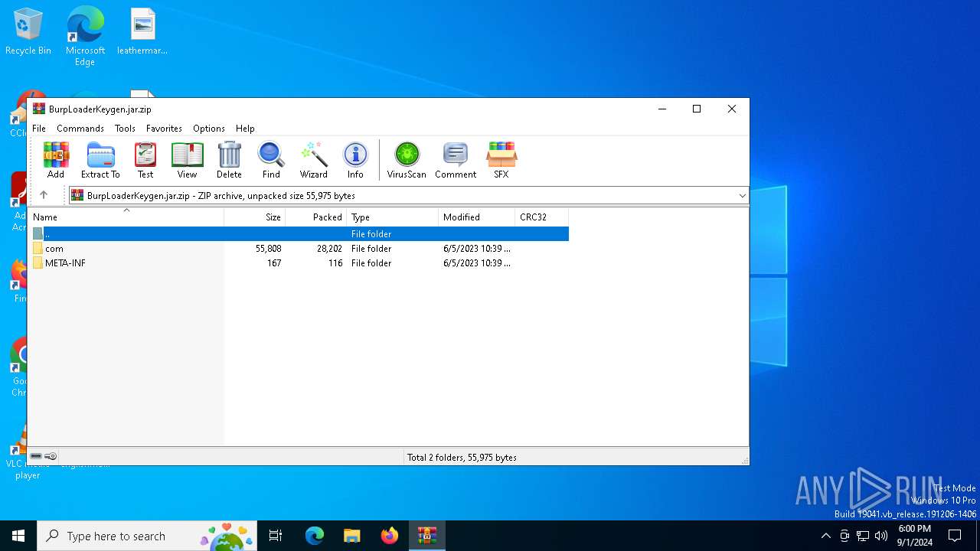Open Windows Start menu

point(18,536)
